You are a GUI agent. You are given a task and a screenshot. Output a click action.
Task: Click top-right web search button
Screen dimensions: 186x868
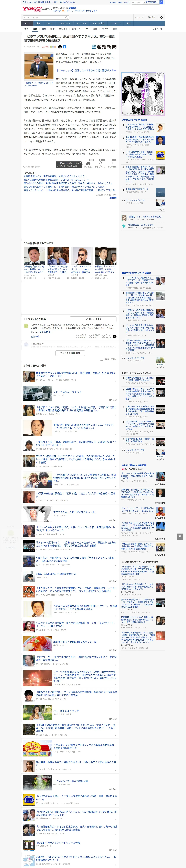coord(161,2)
